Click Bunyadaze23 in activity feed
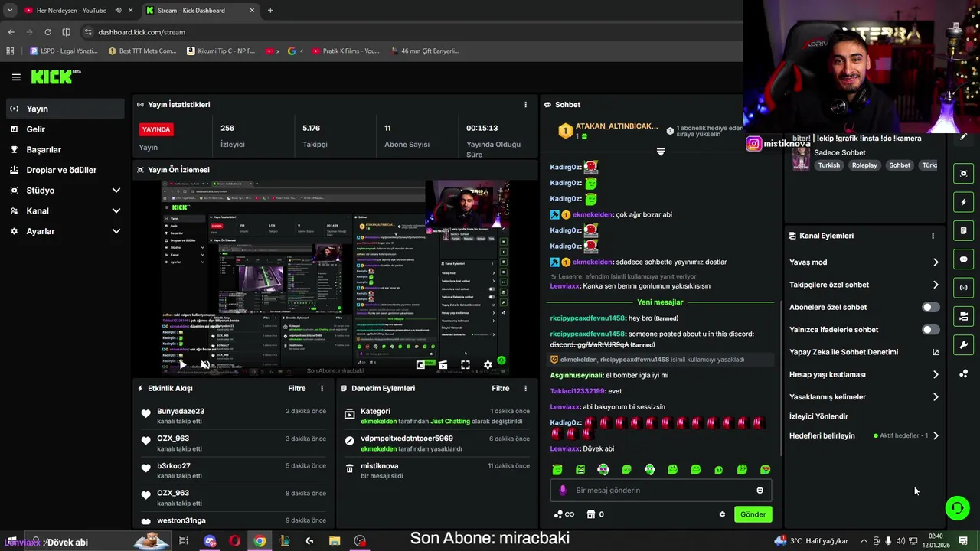Viewport: 980px width, 551px height. point(181,411)
